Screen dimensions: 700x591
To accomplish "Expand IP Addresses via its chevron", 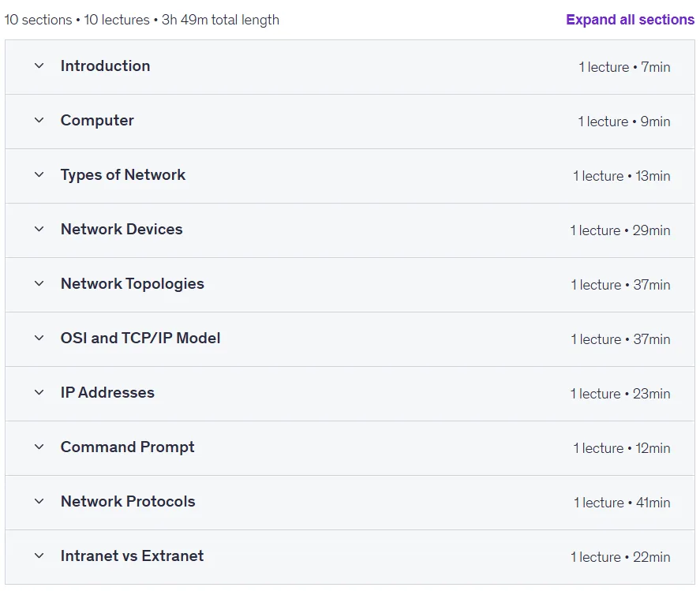I will click(39, 393).
